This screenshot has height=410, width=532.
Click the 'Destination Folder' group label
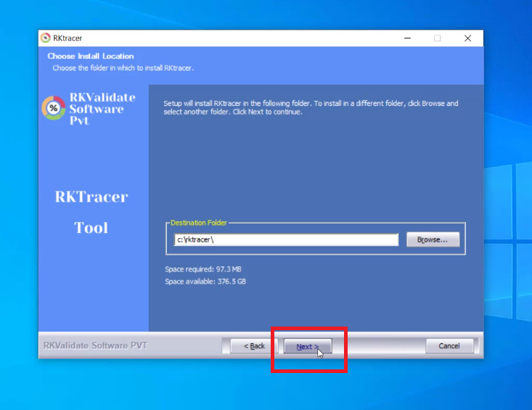(198, 223)
